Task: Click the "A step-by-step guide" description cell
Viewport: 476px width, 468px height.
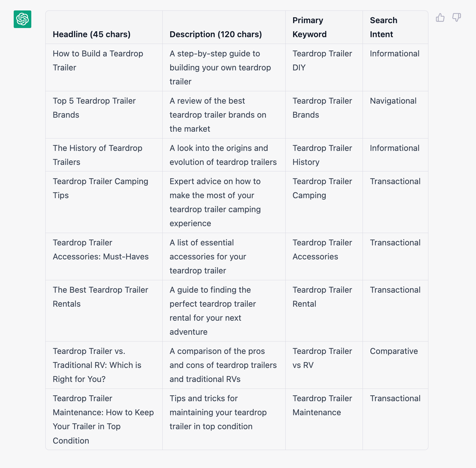Action: (220, 67)
